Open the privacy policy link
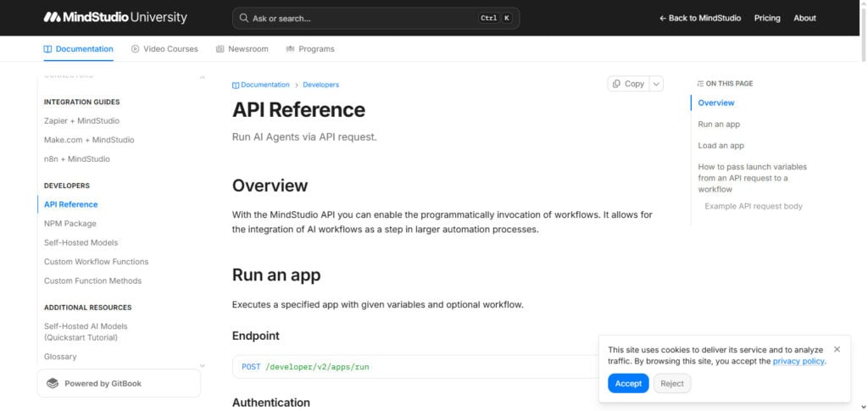This screenshot has width=868, height=411. coord(798,361)
